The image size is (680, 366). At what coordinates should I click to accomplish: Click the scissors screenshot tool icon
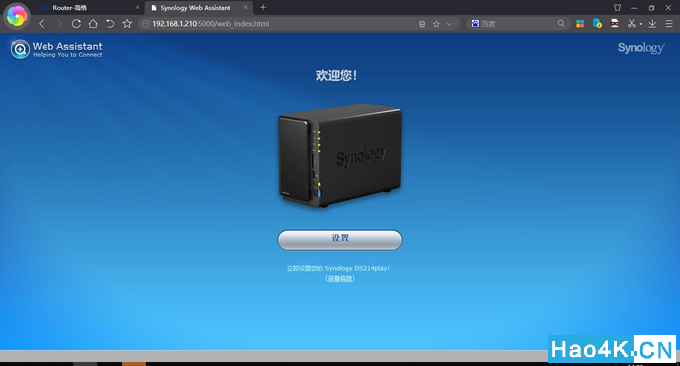click(631, 24)
